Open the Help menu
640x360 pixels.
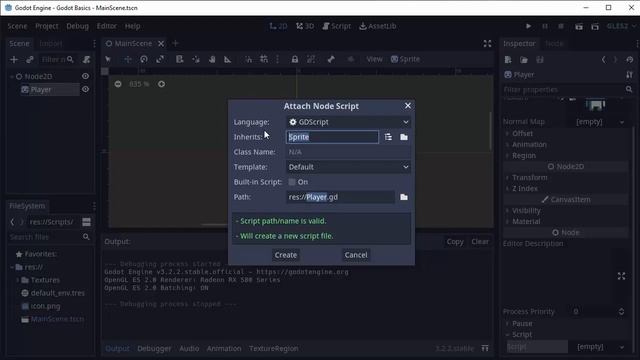pyautogui.click(x=132, y=26)
